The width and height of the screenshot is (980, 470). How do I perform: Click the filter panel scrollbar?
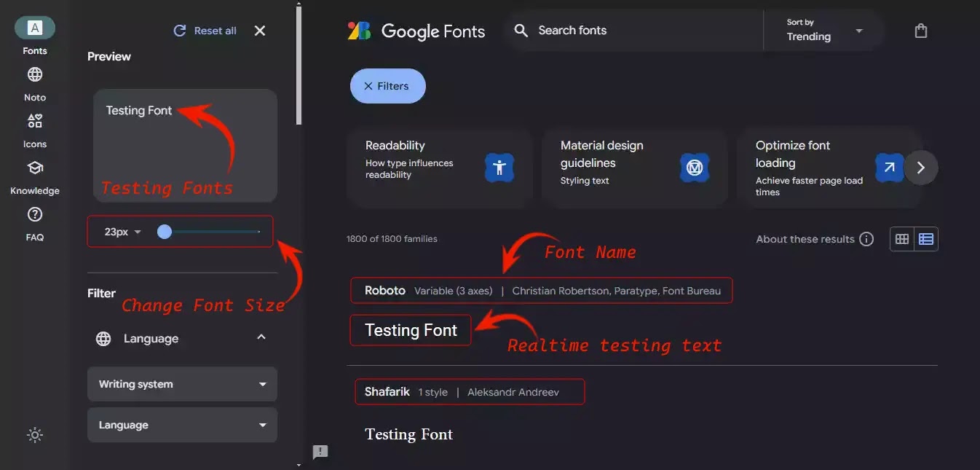point(299,66)
